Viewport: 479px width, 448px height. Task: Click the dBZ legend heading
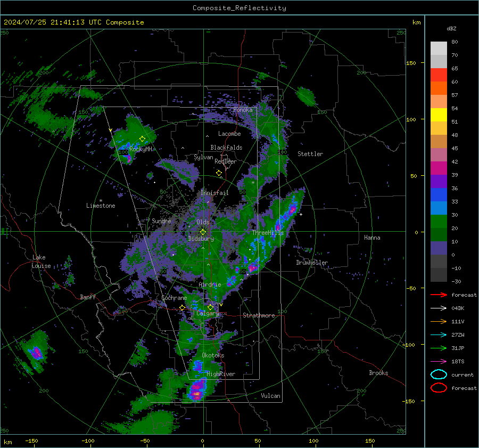point(451,28)
